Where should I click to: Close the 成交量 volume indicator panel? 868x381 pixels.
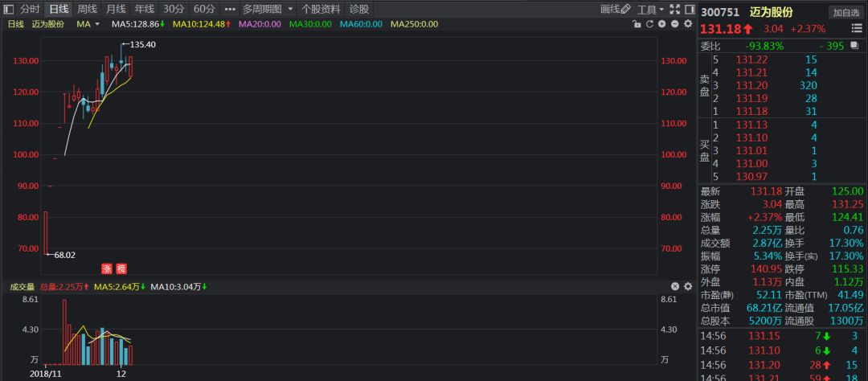click(x=675, y=286)
